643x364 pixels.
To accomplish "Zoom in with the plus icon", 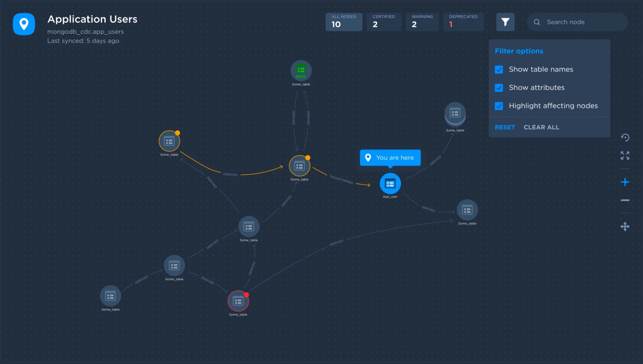I will 625,182.
